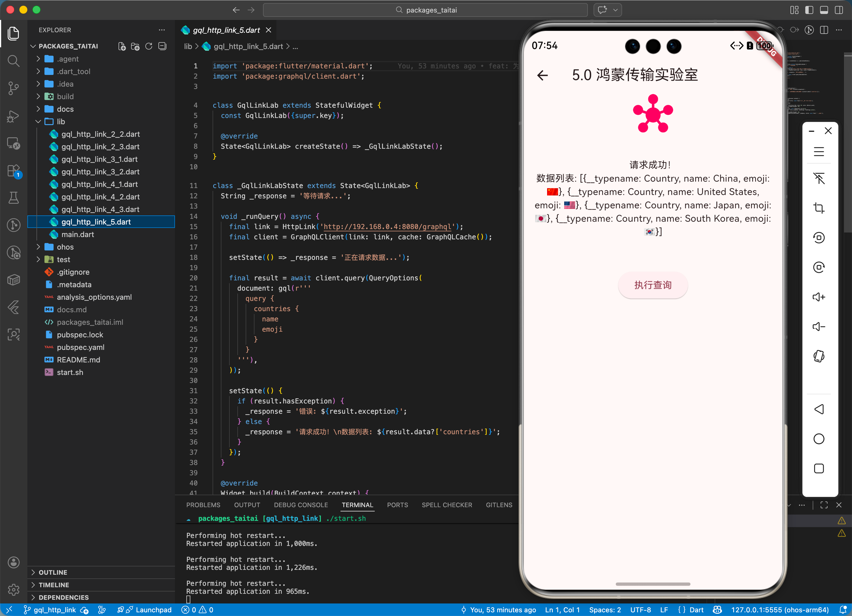Click the emulator volume up icon

pyautogui.click(x=819, y=297)
